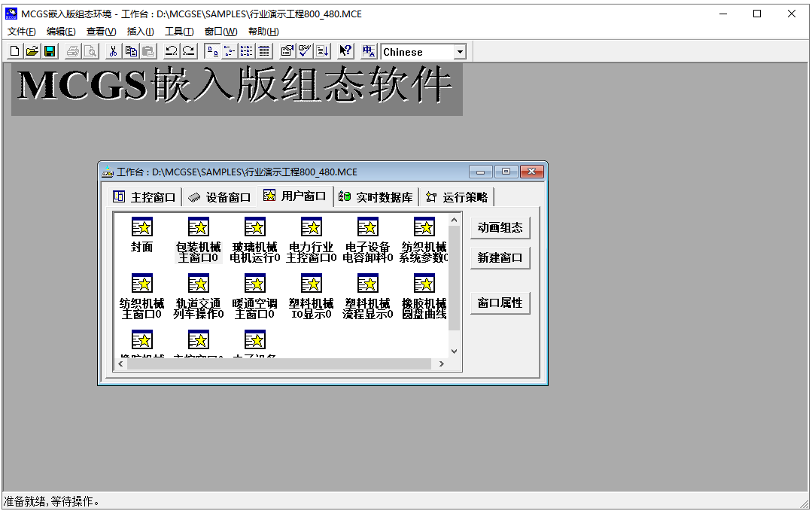Save the project with the floppy disk icon
Viewport: 812px width, 511px height.
[x=50, y=51]
